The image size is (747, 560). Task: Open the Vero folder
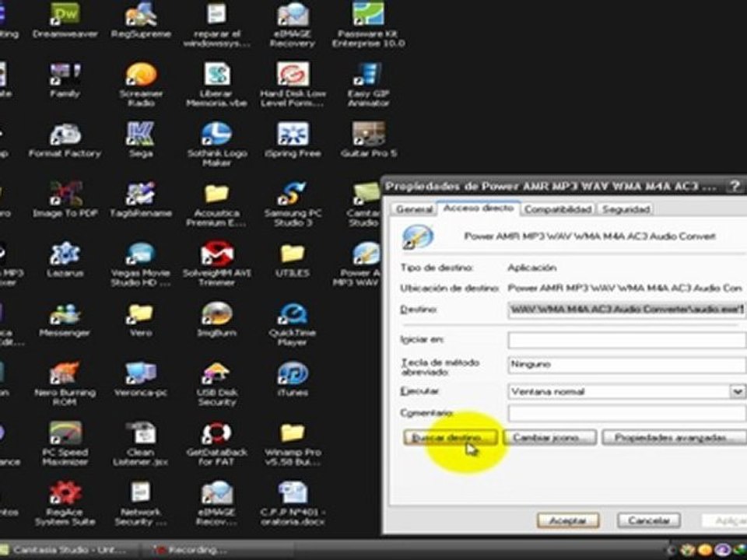click(141, 320)
